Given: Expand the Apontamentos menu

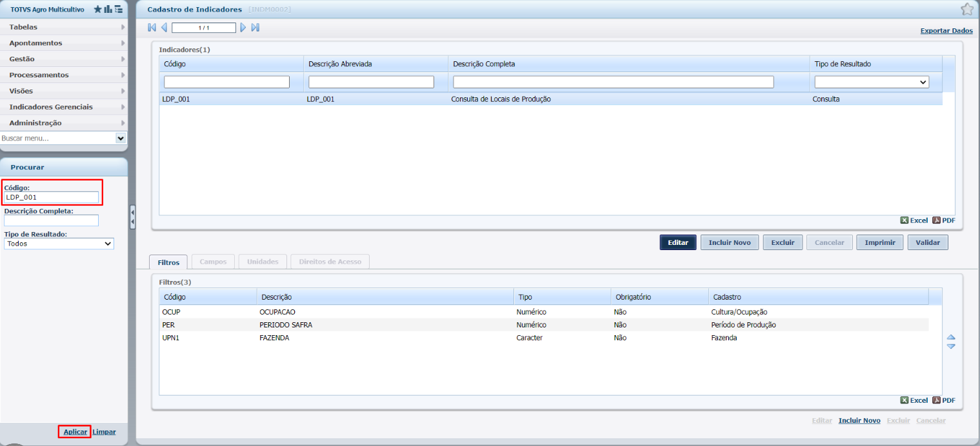Looking at the screenshot, I should pos(64,43).
